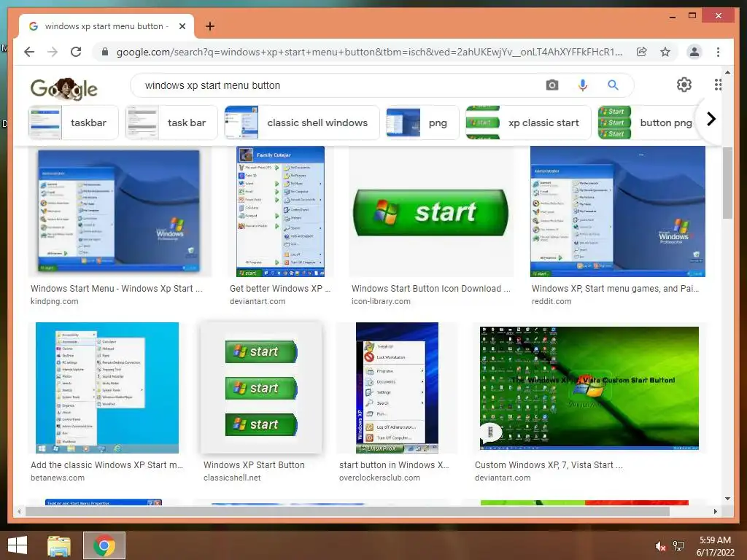747x560 pixels.
Task: Click the overclockersclub.com source text
Action: click(x=379, y=478)
